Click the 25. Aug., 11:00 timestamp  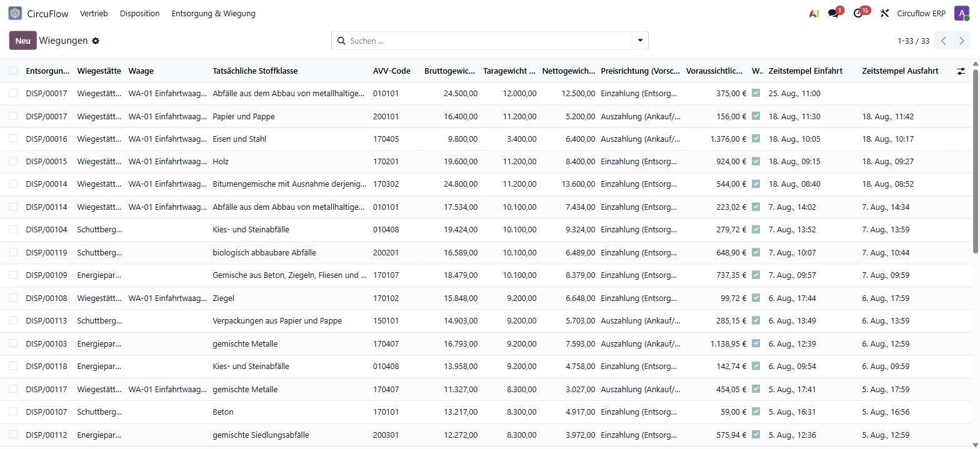(794, 93)
